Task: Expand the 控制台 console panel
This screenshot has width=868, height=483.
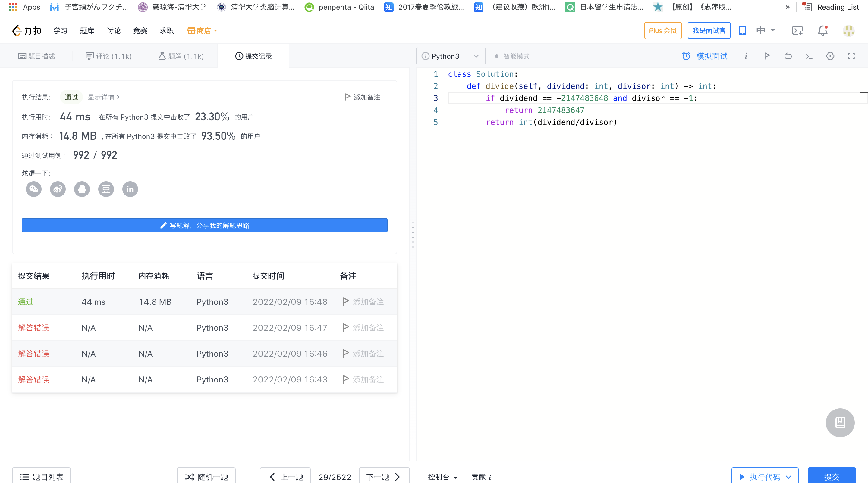Action: (442, 477)
